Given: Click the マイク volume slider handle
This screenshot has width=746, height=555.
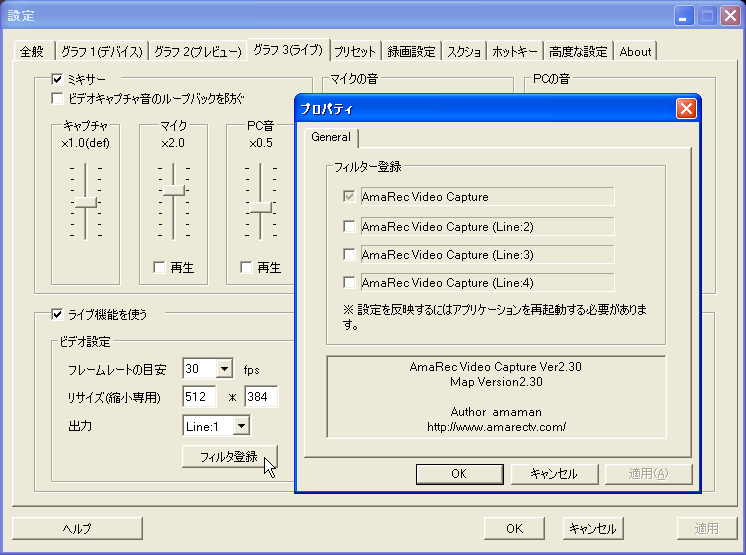Looking at the screenshot, I should (x=173, y=190).
